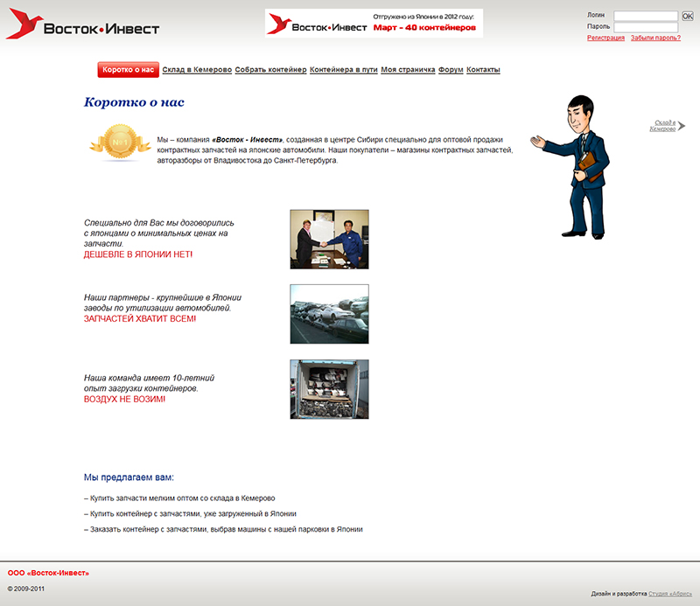700x606 pixels.
Task: Open Моя страничка menu item
Action: pyautogui.click(x=408, y=70)
